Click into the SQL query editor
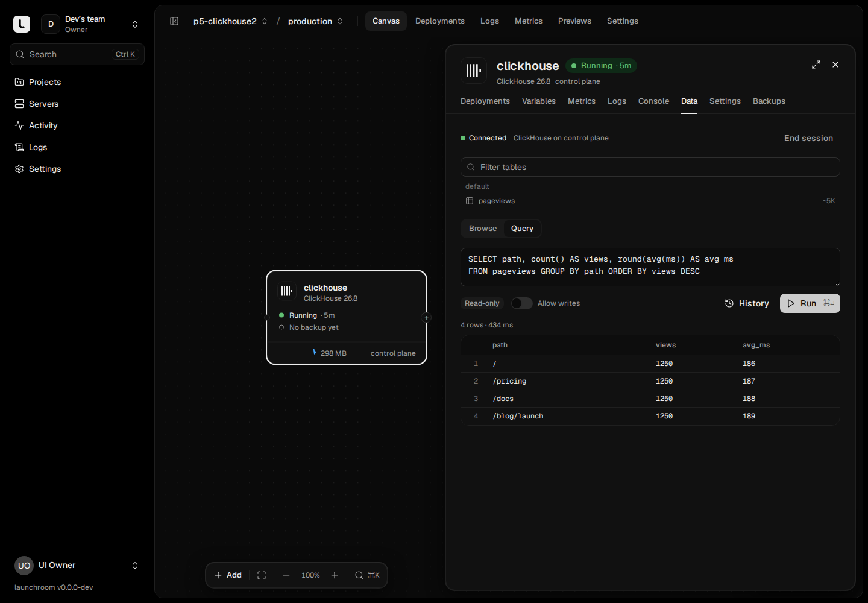This screenshot has height=603, width=868. [650, 267]
